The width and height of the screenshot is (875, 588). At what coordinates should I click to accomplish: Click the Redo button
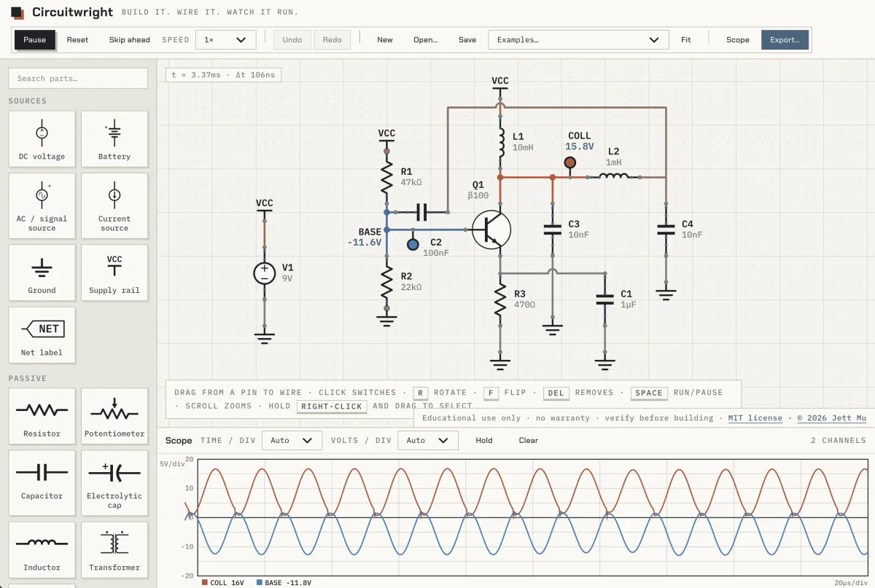(x=332, y=39)
